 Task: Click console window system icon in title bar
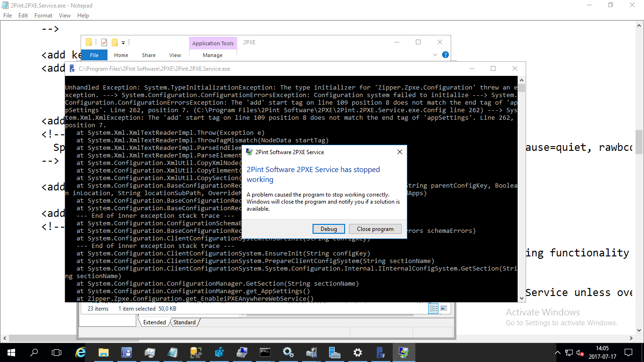72,68
